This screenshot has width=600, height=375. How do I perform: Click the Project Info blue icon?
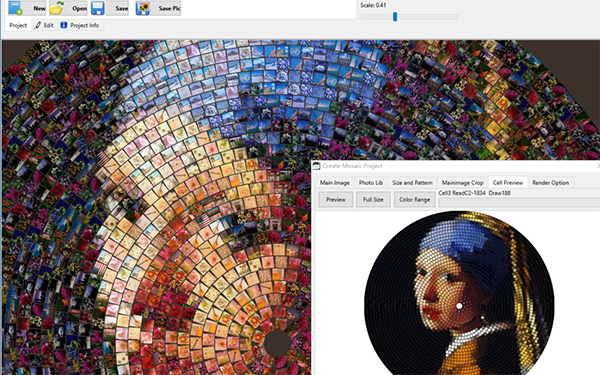coord(64,25)
